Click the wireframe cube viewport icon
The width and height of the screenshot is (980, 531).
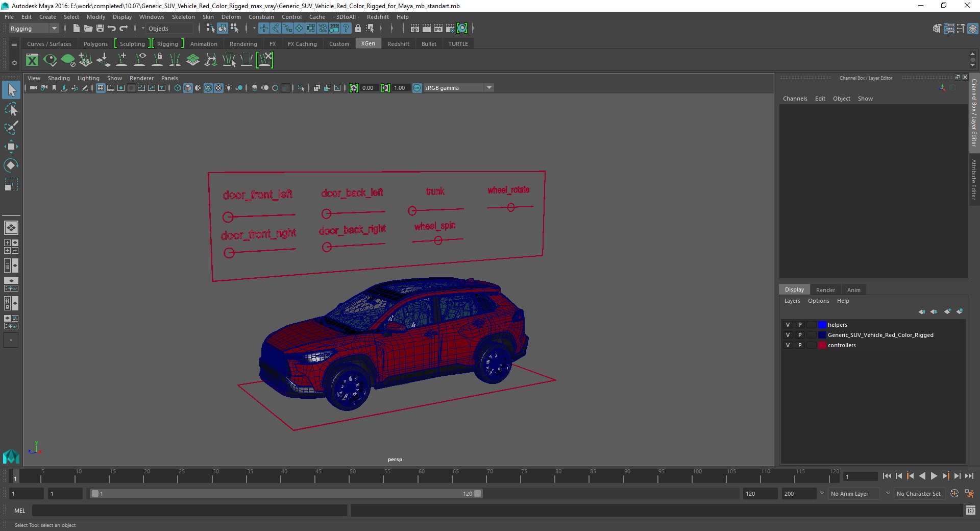pos(178,88)
